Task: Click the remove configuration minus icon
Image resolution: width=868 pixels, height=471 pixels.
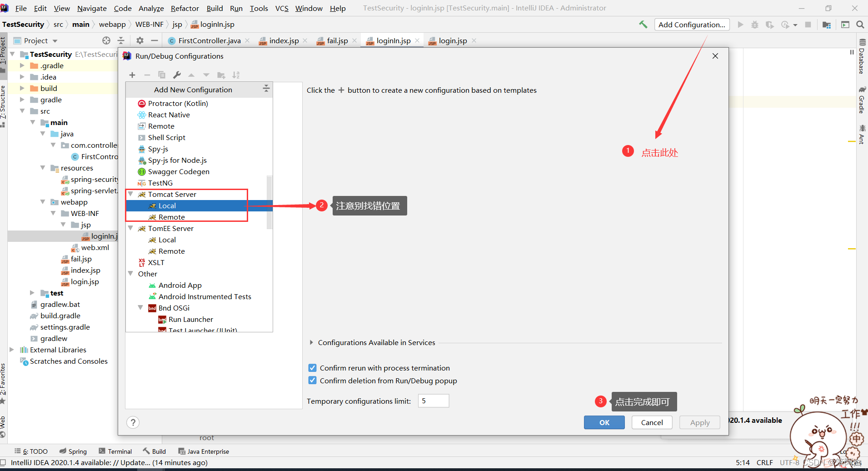Action: (x=147, y=75)
